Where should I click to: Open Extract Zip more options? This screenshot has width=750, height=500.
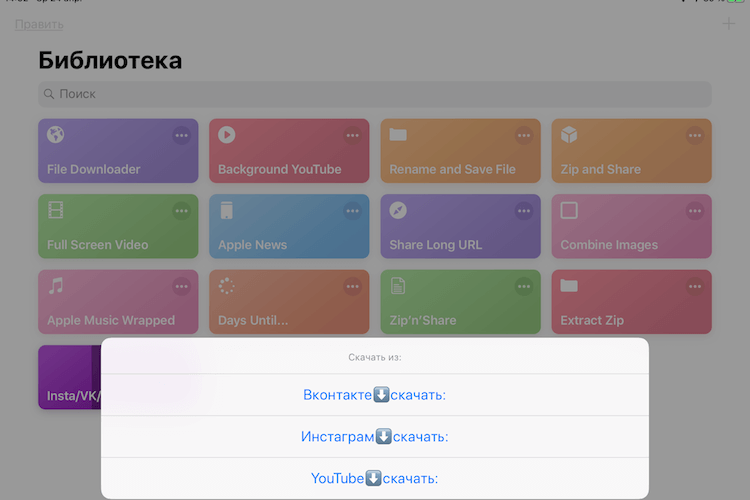(695, 287)
